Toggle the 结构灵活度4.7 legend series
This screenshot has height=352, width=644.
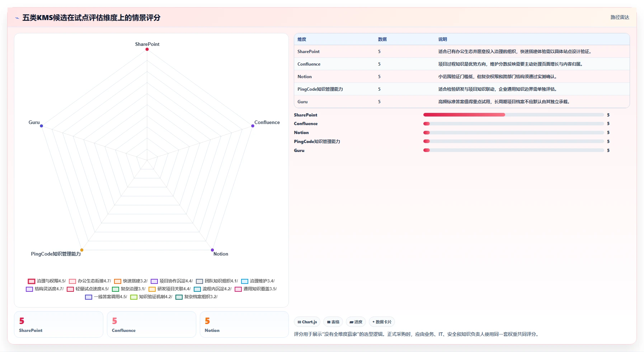point(45,289)
